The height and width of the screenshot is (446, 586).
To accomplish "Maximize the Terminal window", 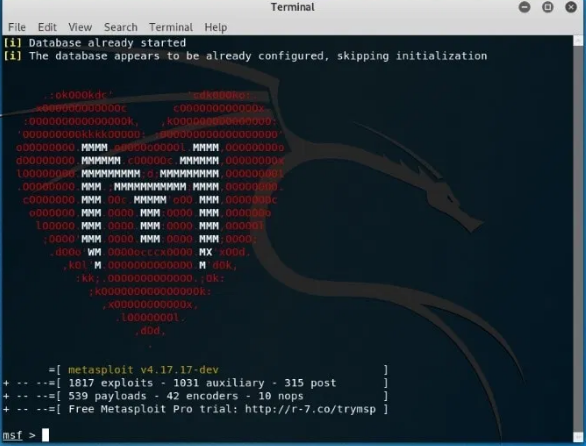I will coord(548,7).
